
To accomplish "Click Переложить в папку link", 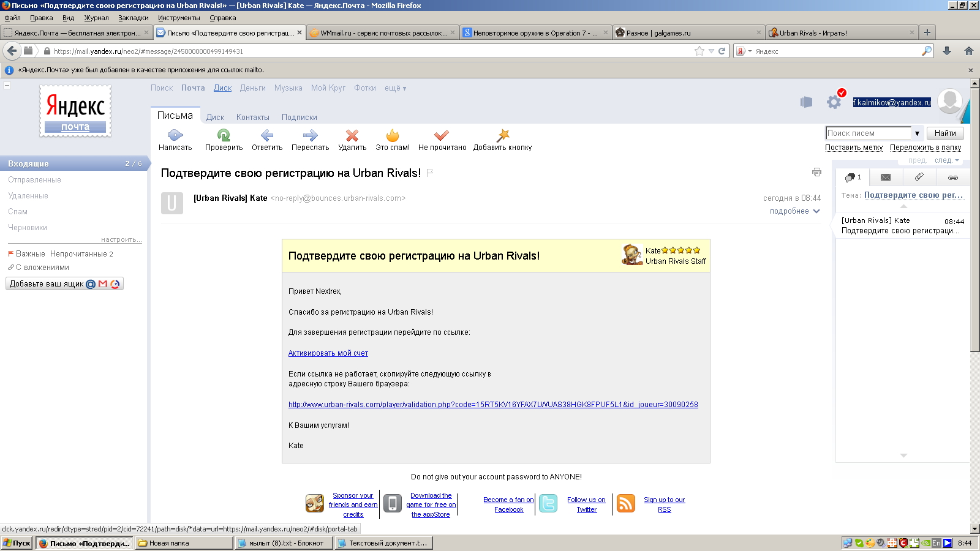I will pyautogui.click(x=925, y=148).
